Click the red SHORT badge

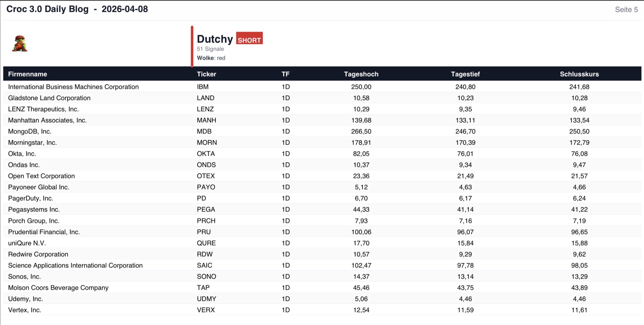click(249, 38)
